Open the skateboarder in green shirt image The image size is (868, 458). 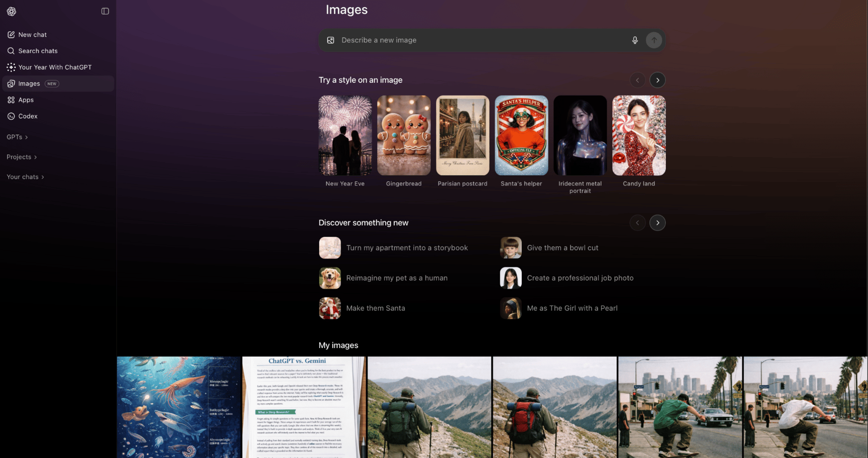680,407
